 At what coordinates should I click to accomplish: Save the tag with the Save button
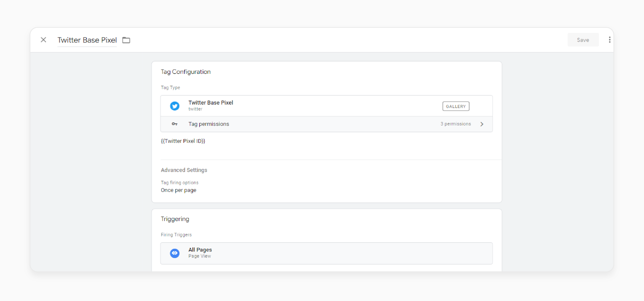click(583, 40)
